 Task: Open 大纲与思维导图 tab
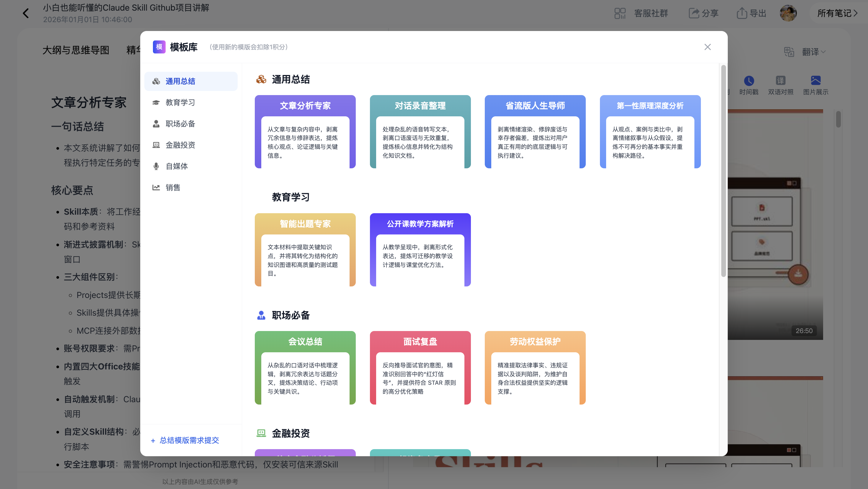[x=76, y=50]
